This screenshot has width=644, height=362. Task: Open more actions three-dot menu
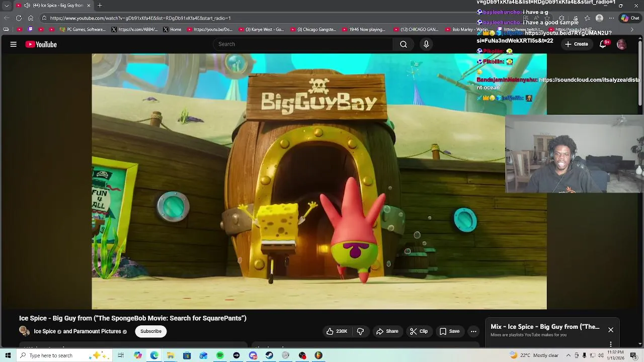pyautogui.click(x=473, y=331)
